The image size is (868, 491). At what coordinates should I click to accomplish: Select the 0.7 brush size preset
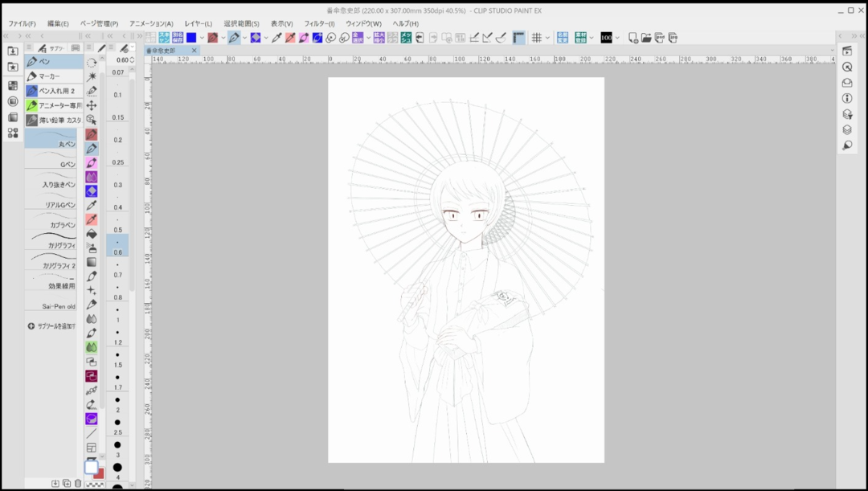pos(117,269)
